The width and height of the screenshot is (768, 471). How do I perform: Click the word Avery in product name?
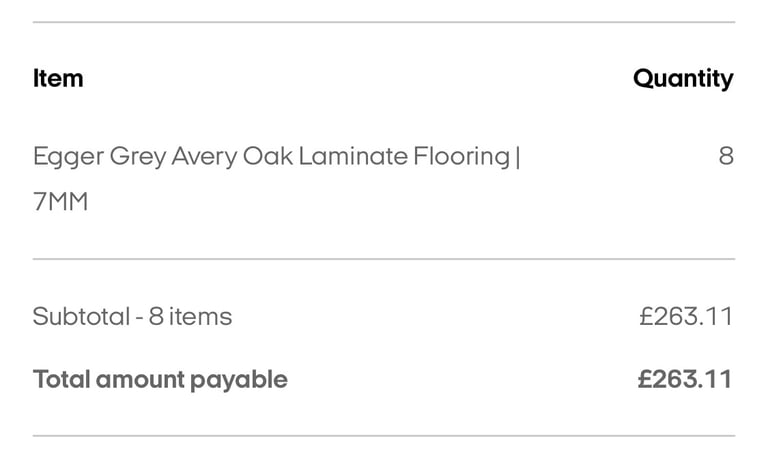tap(204, 158)
